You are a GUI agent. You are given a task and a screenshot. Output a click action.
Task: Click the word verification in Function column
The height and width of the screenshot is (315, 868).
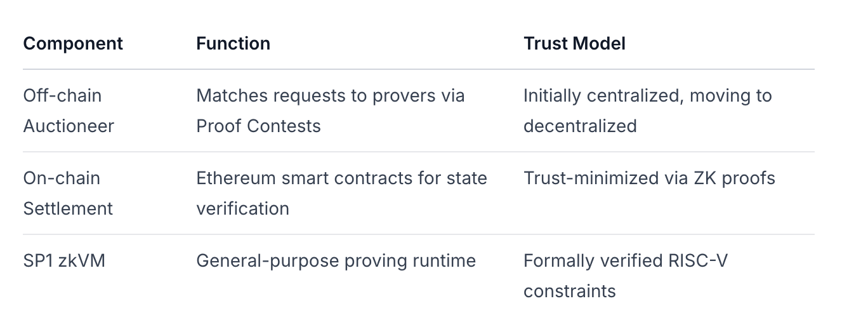(242, 208)
